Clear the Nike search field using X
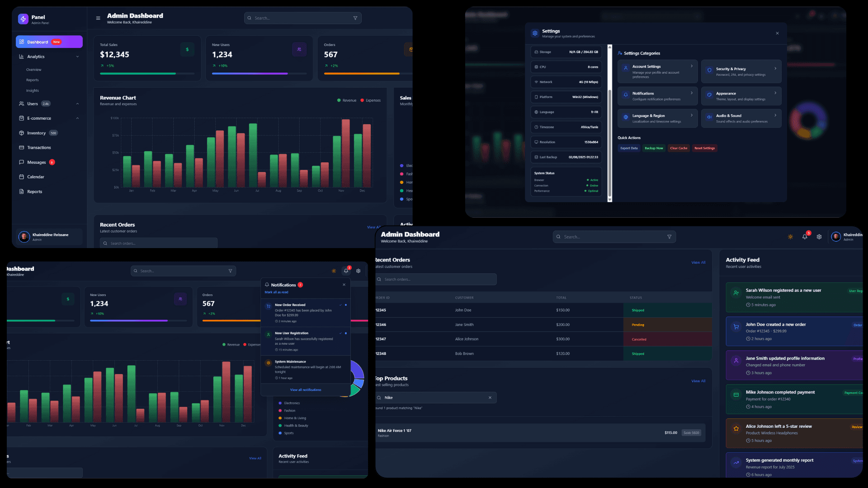This screenshot has width=868, height=488. [x=490, y=398]
